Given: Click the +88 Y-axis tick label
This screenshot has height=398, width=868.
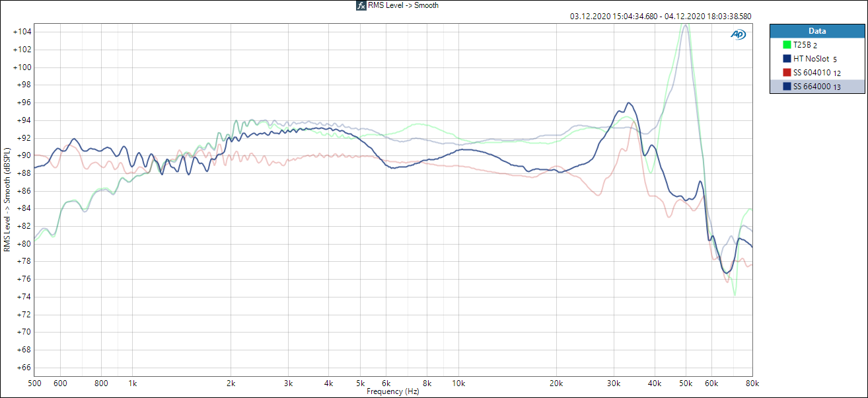Looking at the screenshot, I should (x=23, y=173).
